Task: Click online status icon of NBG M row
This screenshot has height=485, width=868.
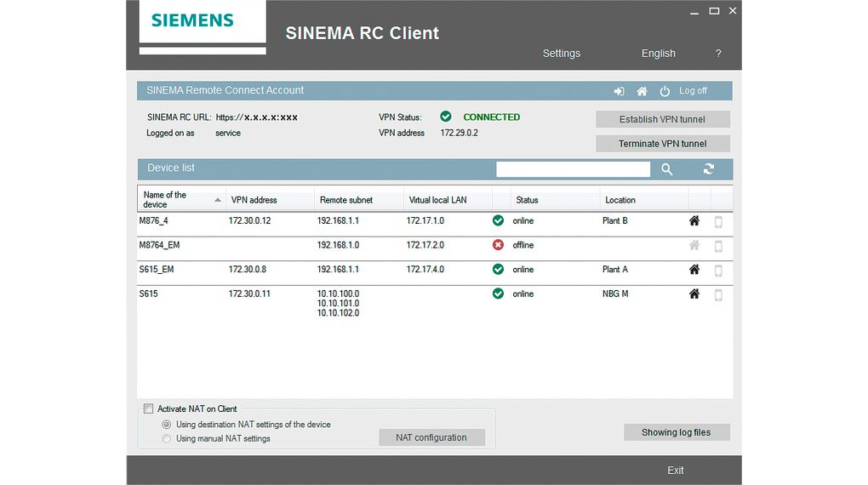Action: [x=498, y=294]
